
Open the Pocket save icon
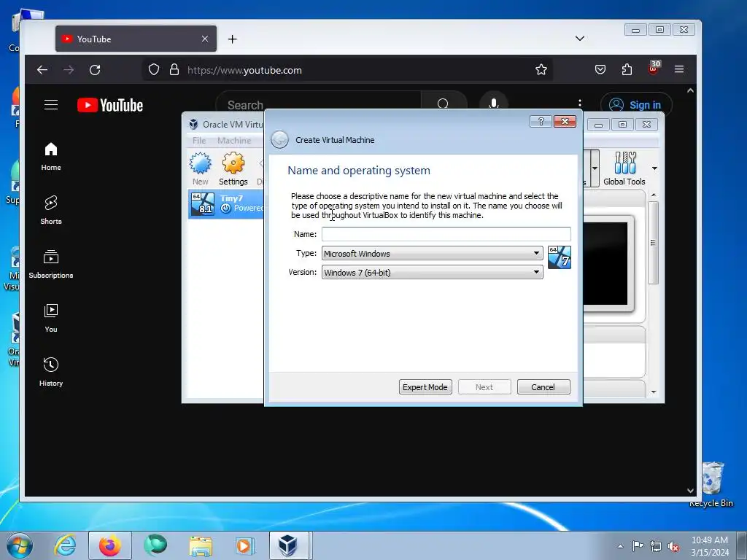click(x=600, y=69)
